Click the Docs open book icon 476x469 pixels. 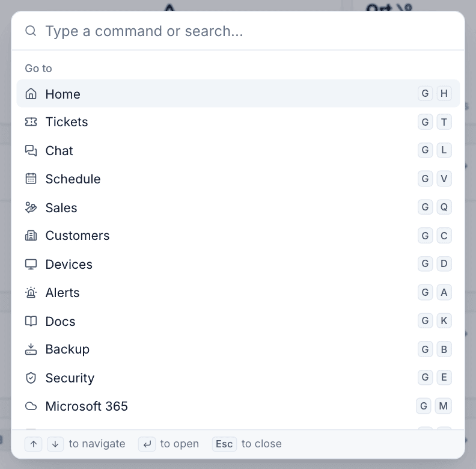pyautogui.click(x=31, y=321)
